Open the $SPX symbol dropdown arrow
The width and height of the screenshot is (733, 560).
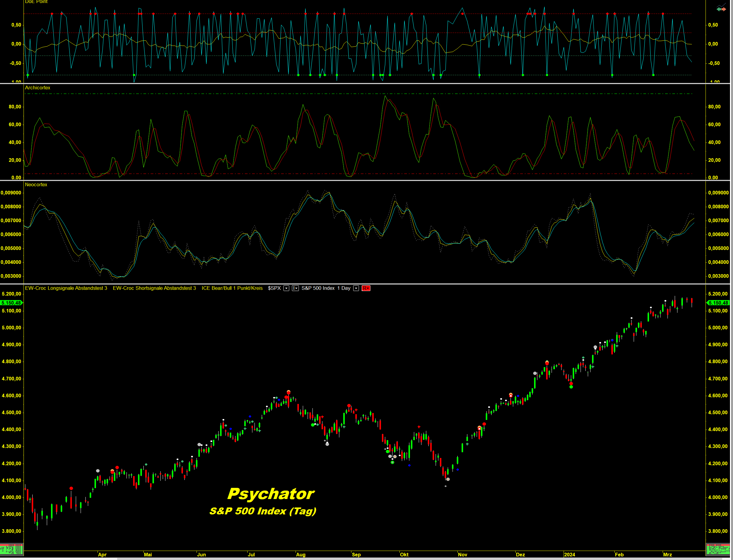pos(286,288)
